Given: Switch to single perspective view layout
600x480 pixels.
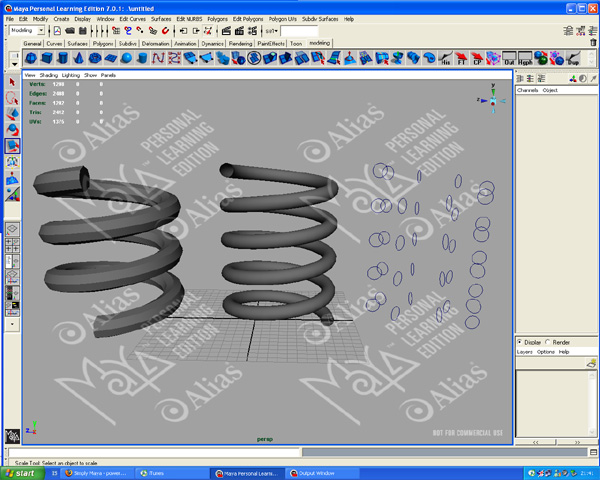Looking at the screenshot, I should pyautogui.click(x=12, y=229).
